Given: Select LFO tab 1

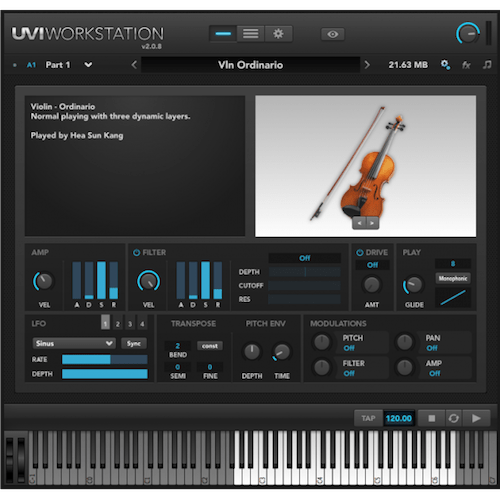Looking at the screenshot, I should 105,322.
